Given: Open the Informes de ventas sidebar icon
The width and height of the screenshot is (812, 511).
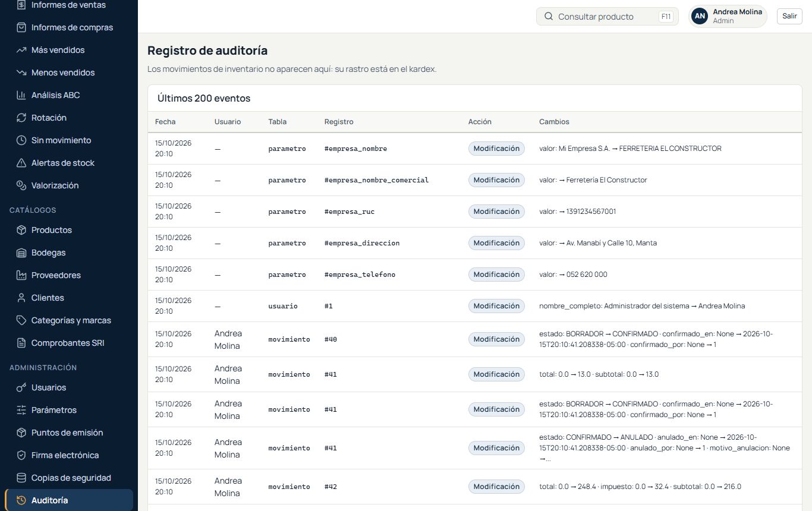Looking at the screenshot, I should 21,5.
